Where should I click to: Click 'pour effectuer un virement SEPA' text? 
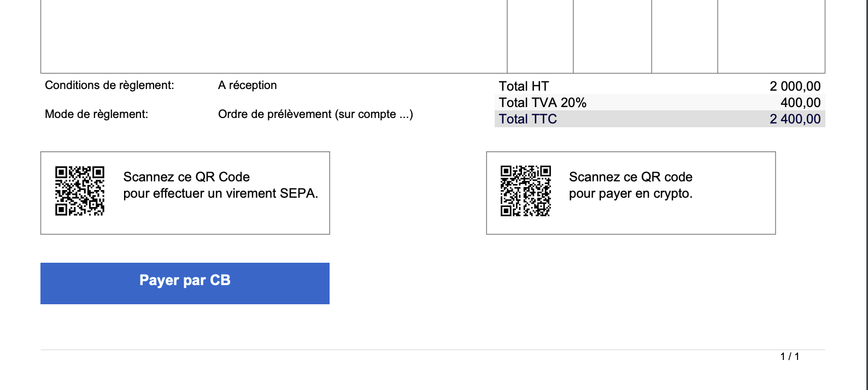221,194
